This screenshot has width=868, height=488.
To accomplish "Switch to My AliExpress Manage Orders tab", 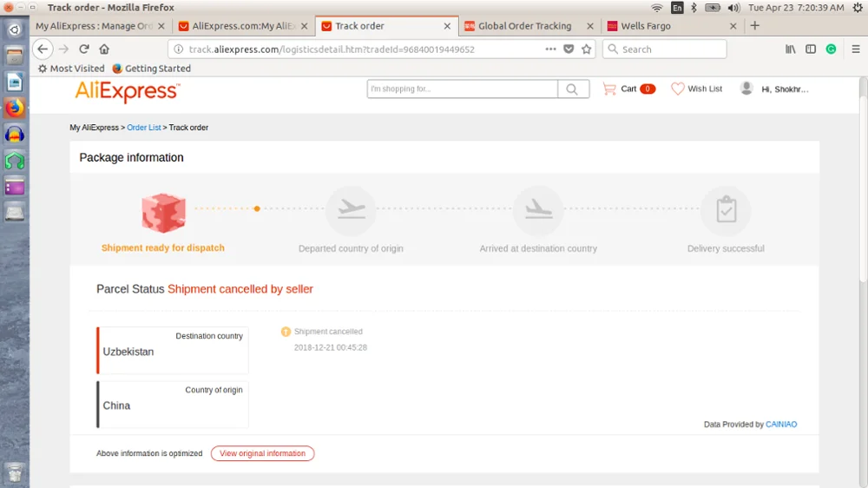I will (x=94, y=26).
